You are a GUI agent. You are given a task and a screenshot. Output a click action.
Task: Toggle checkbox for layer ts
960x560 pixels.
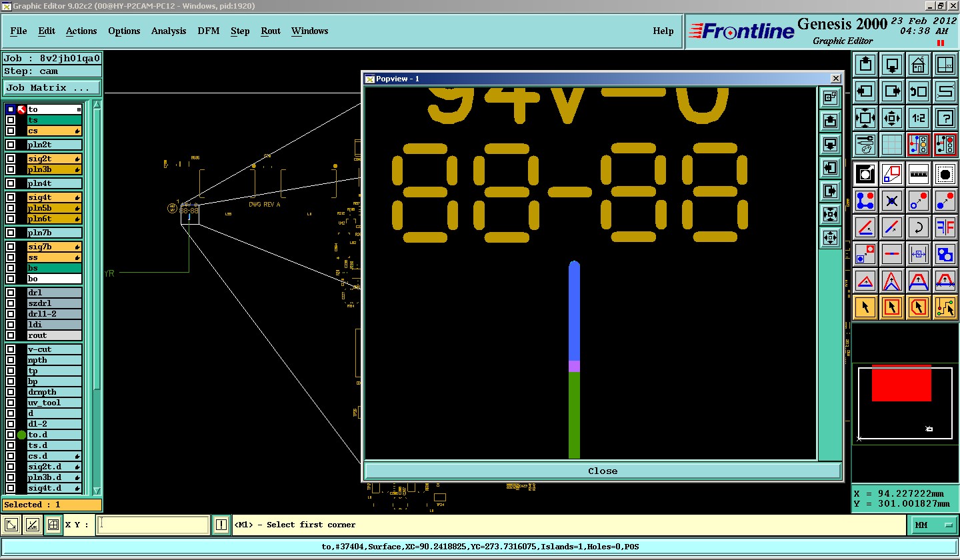coord(11,120)
